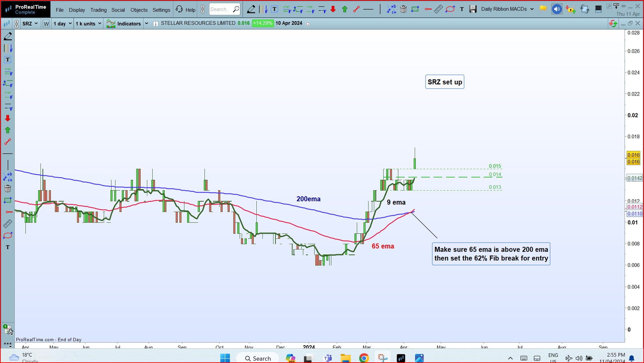
Task: Expand the arrow beside Indicators
Action: [147, 23]
